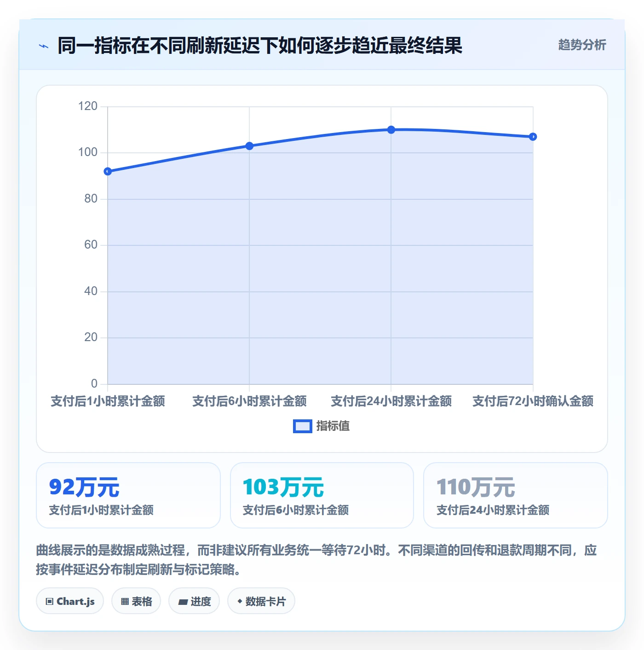Click the grid icon in 表格 chip
This screenshot has height=650, width=644.
tap(125, 602)
